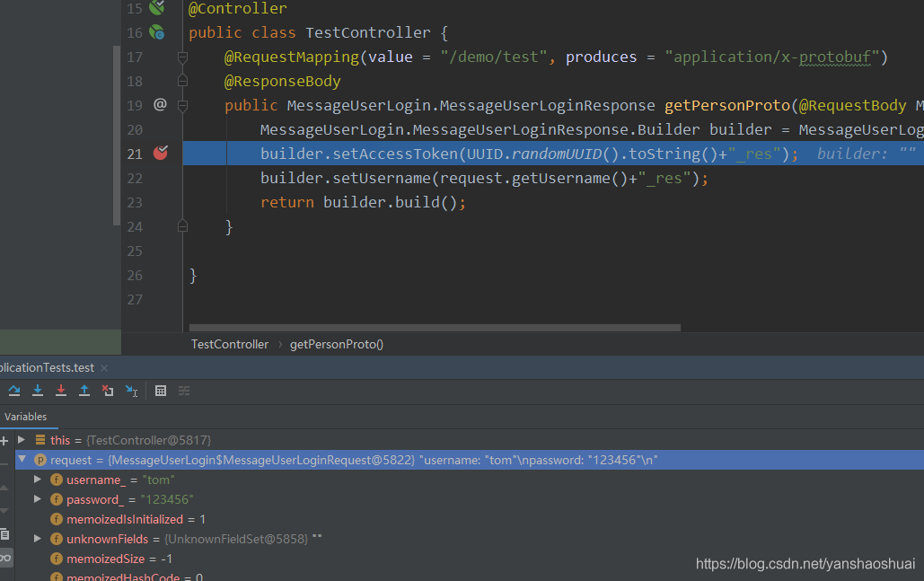The width and height of the screenshot is (924, 581).
Task: Click the Step Out debug icon
Action: click(84, 391)
